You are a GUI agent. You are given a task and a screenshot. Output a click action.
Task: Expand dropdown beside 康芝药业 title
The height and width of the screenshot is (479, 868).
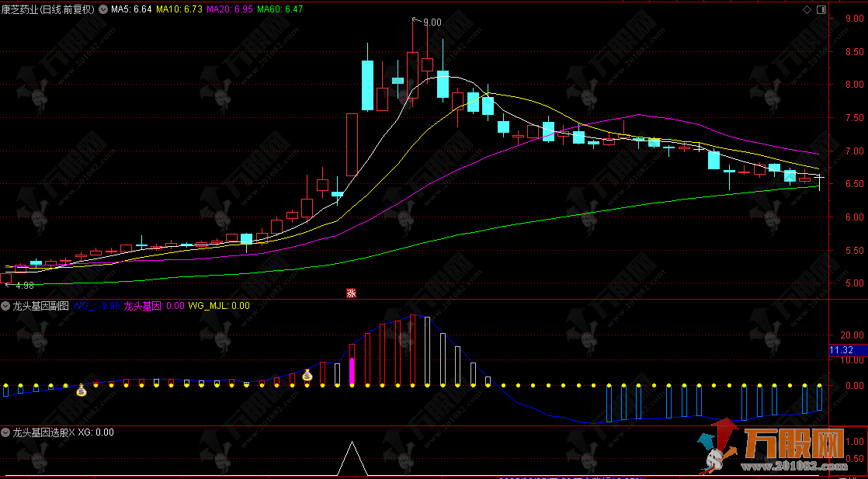(x=102, y=10)
